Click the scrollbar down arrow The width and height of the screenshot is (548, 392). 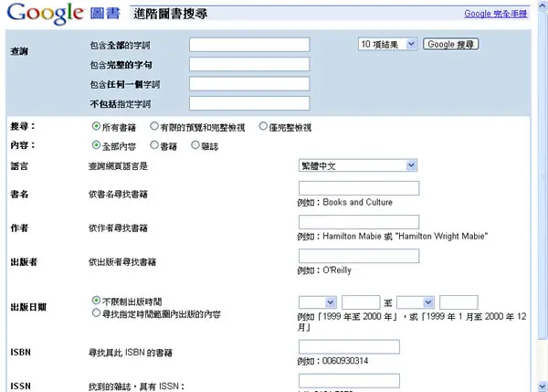tap(543, 387)
